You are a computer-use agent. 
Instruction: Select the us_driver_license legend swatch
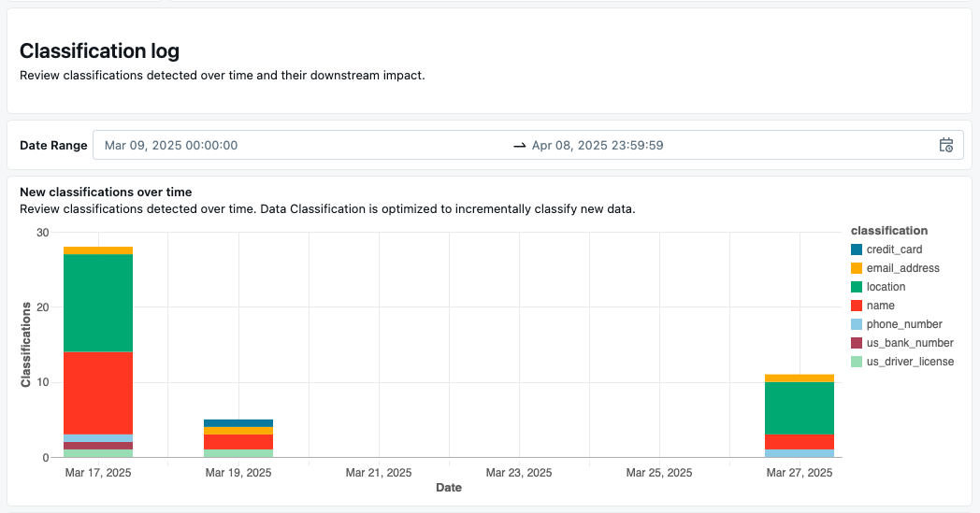pyautogui.click(x=857, y=362)
